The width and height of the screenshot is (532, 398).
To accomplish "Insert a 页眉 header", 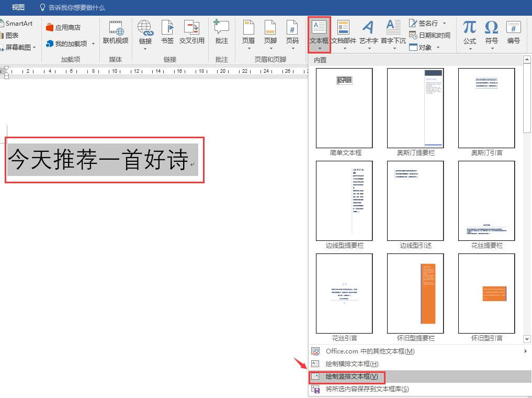I will coord(248,32).
